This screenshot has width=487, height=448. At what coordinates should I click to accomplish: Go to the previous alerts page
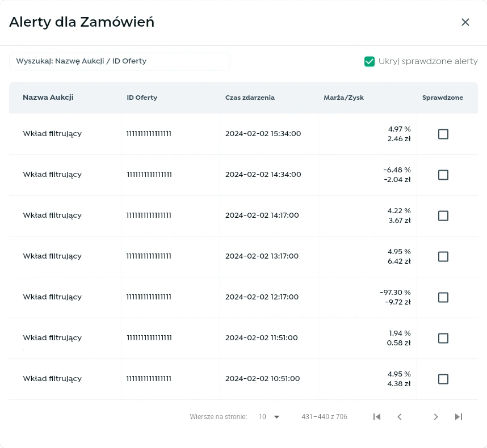click(x=400, y=417)
